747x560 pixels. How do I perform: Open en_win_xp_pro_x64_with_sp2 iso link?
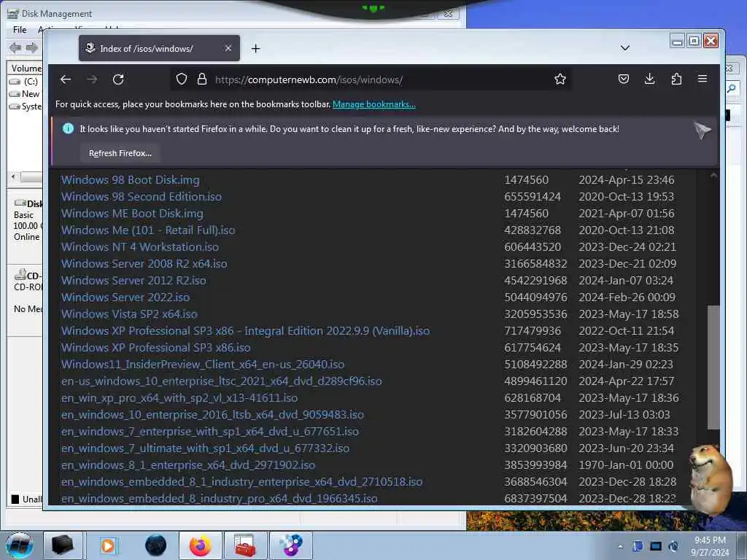tap(179, 397)
